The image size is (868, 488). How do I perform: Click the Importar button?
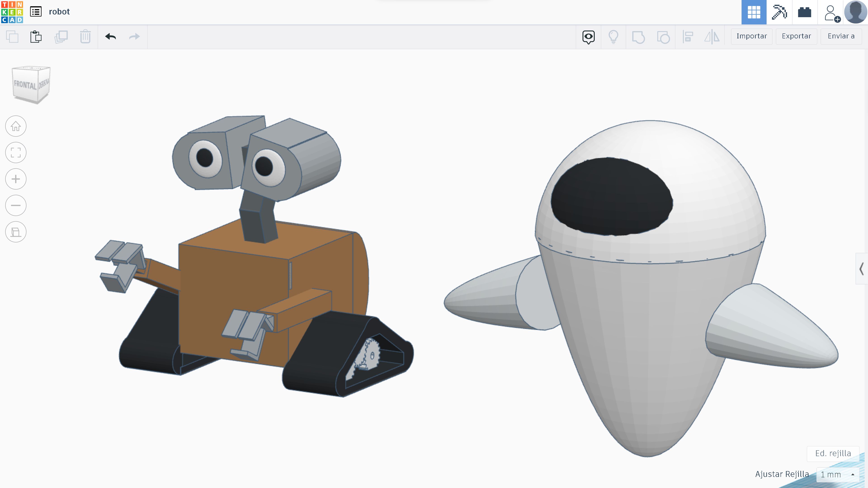coord(751,36)
